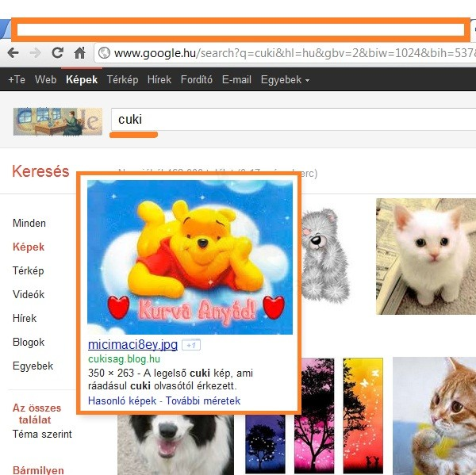Click the Keresés heading
Viewport: 476px width, 475px height.
[40, 171]
